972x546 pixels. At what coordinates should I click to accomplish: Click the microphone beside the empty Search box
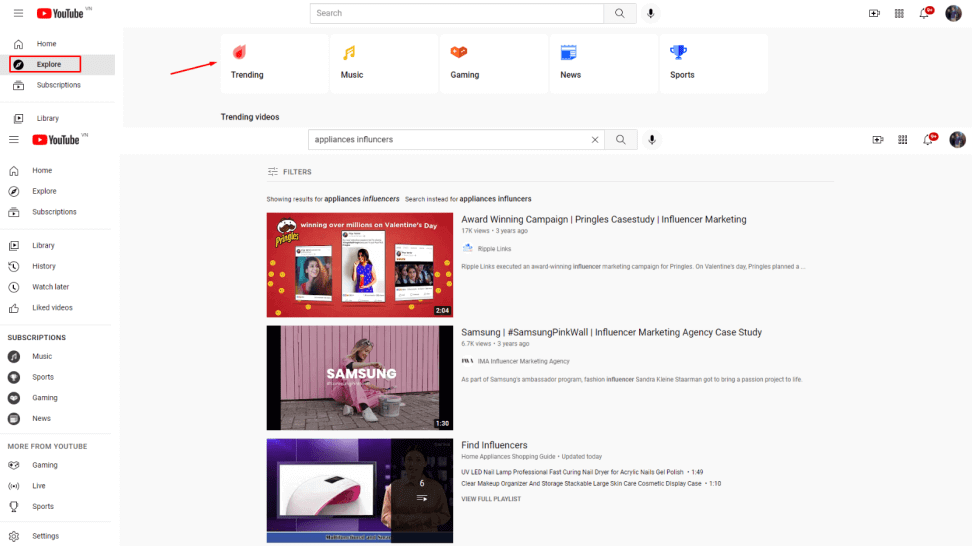pyautogui.click(x=650, y=13)
